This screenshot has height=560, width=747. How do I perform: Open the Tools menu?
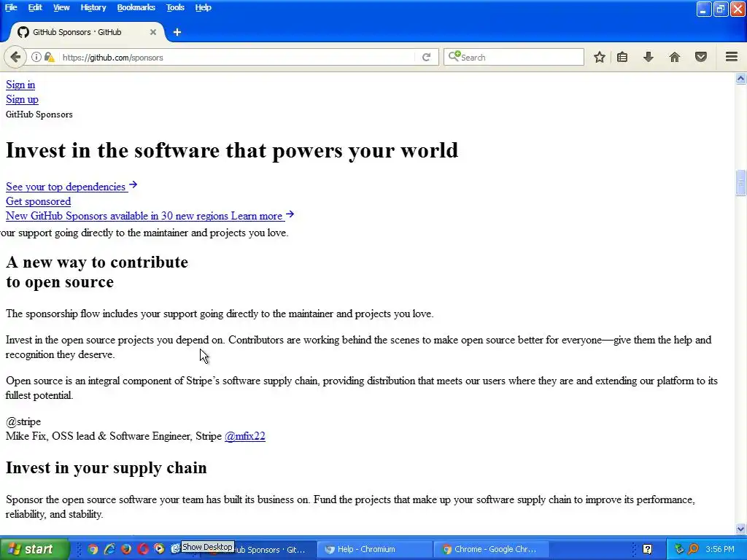[175, 7]
